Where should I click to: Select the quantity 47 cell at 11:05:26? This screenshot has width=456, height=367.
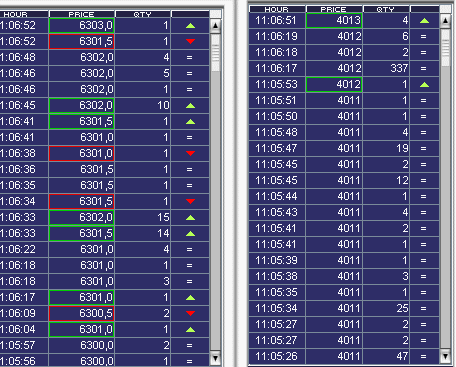tap(386, 357)
